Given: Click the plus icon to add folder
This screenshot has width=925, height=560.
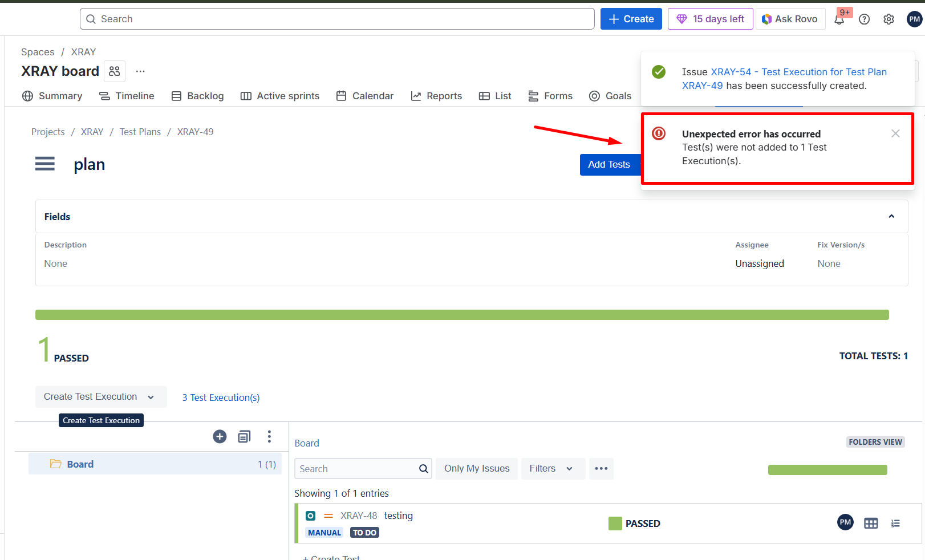Looking at the screenshot, I should click(x=220, y=437).
